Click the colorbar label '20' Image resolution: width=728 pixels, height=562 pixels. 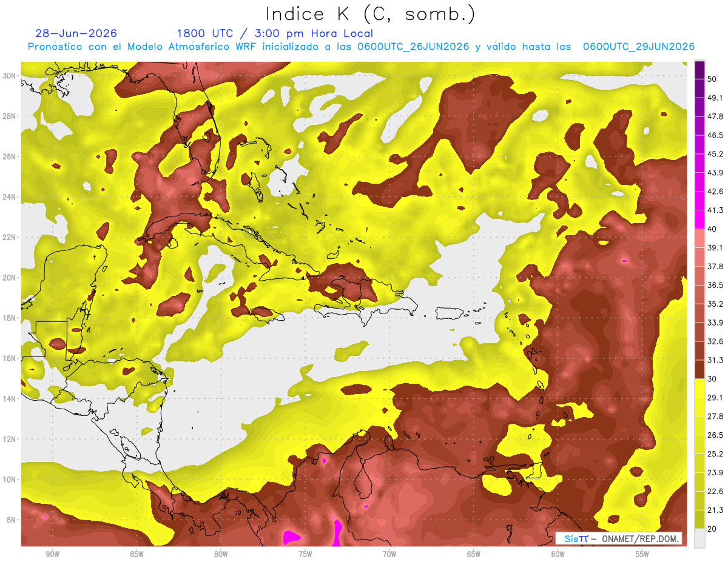(712, 529)
